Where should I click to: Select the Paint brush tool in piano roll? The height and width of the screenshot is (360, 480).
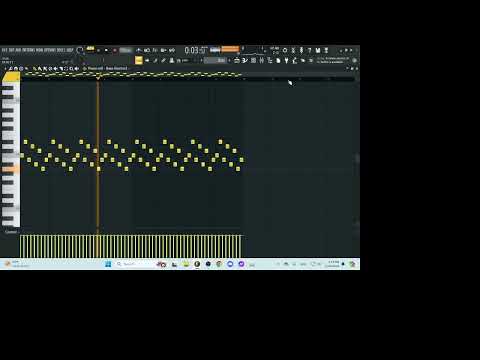pos(40,68)
